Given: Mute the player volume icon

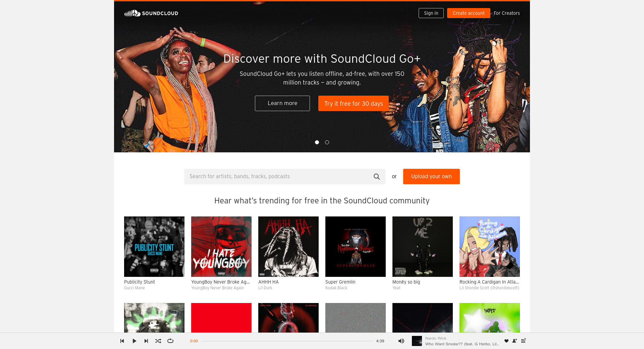Looking at the screenshot, I should [x=401, y=341].
